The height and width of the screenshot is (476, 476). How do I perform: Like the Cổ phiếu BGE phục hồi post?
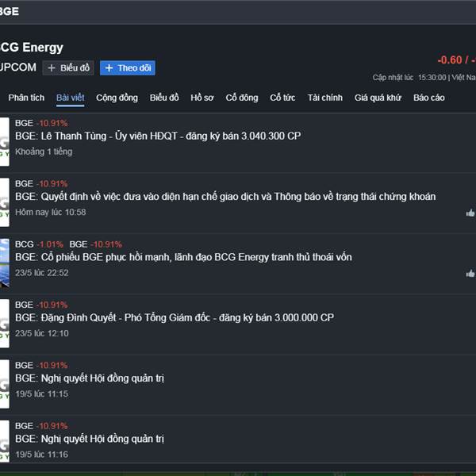click(x=470, y=274)
